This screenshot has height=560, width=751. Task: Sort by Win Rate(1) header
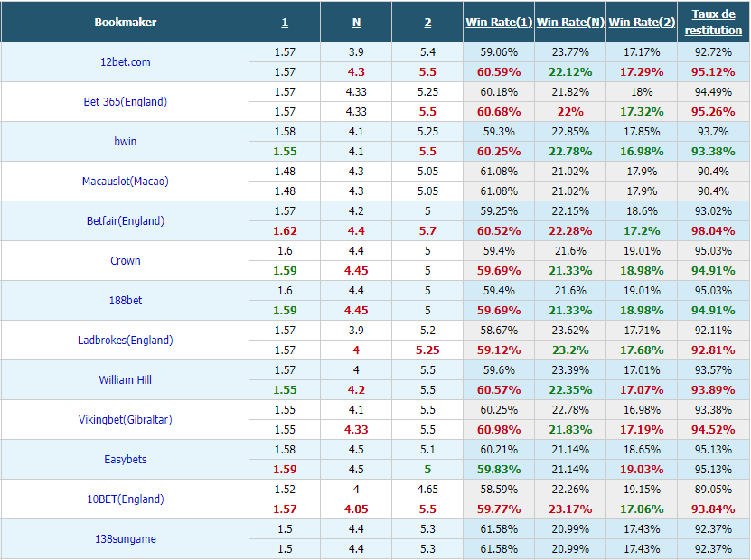[x=499, y=22]
